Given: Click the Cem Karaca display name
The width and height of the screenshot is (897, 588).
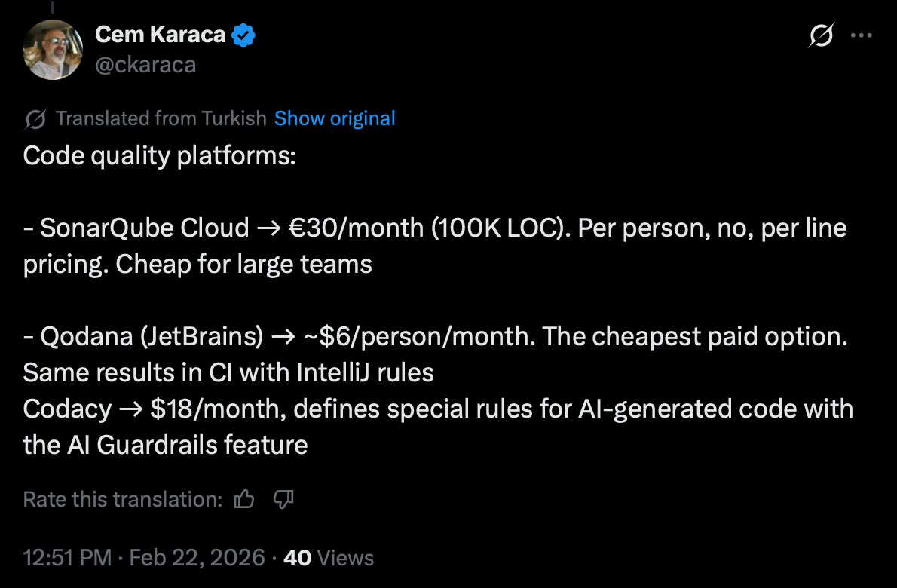Looking at the screenshot, I should coord(161,35).
